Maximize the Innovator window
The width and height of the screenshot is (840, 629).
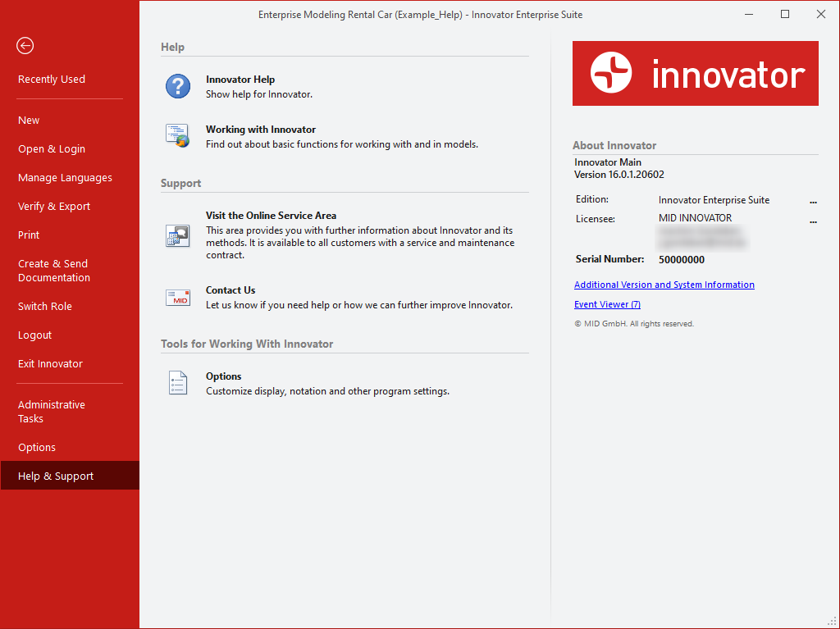[785, 15]
